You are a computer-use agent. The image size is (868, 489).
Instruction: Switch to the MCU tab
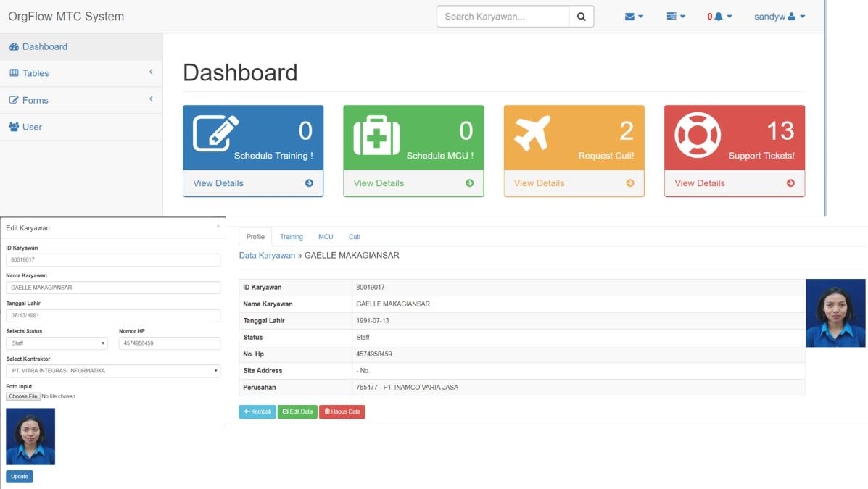click(326, 237)
